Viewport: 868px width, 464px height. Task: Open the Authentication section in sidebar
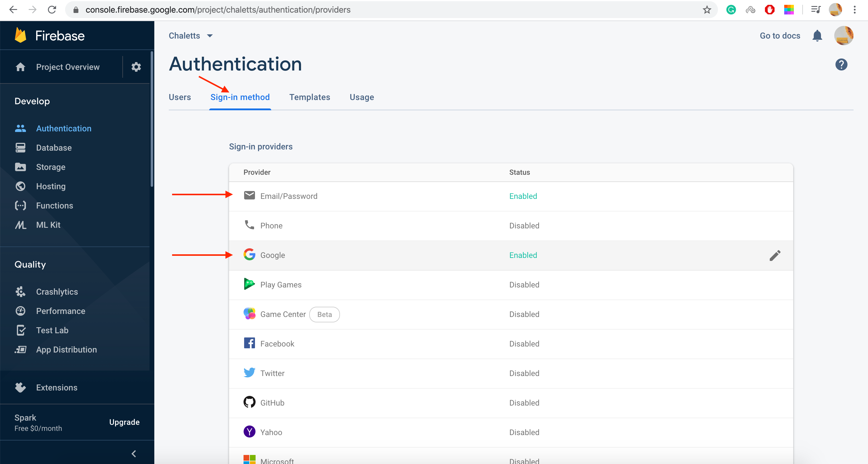coord(64,128)
